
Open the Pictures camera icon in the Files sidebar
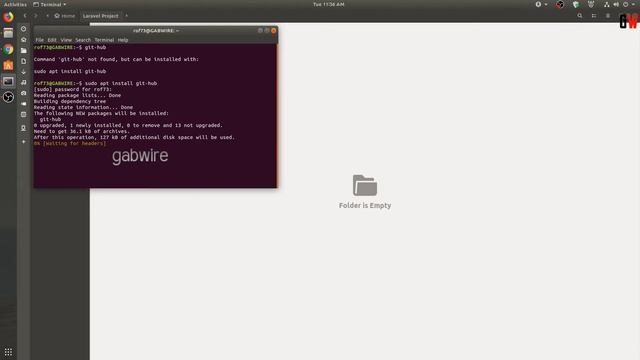click(24, 93)
